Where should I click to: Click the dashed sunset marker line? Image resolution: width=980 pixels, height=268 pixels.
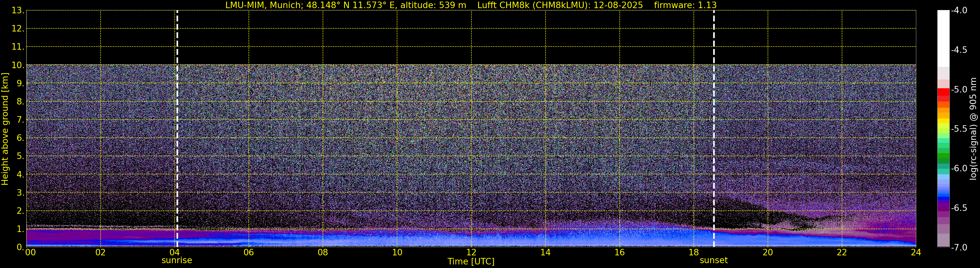tap(714, 128)
